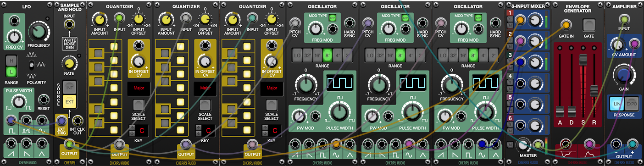Image resolution: width=644 pixels, height=166 pixels.
Task: Click third Oscillator PITCH CV jack
Action: click(440, 23)
